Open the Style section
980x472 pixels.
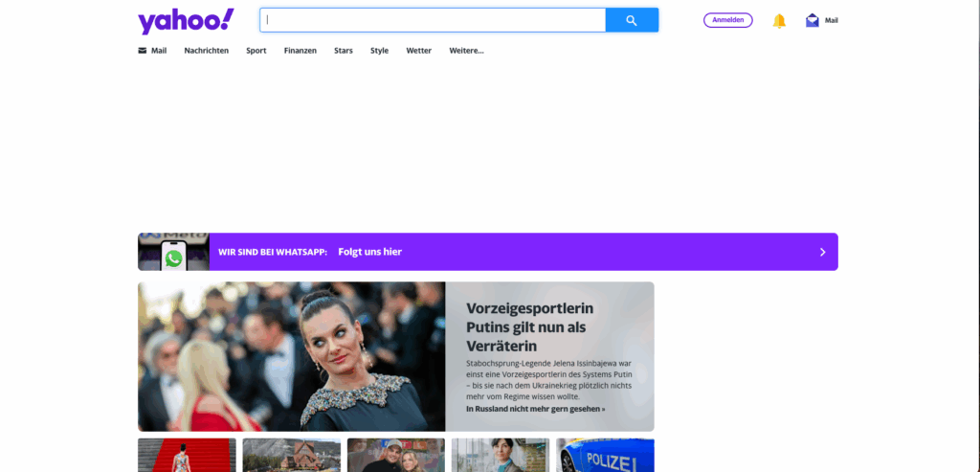click(x=379, y=51)
